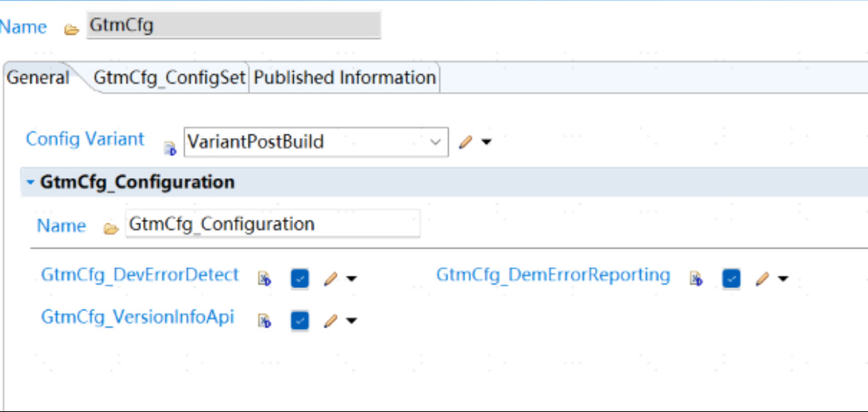Viewport: 868px width, 412px height.
Task: Open the Config Variant VariantPostBuild combo box
Action: (316, 143)
